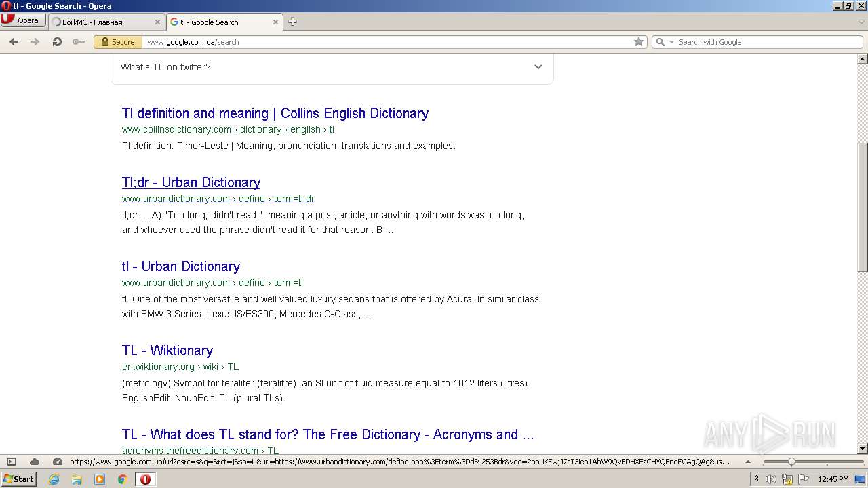Screen dimensions: 868x488
Task: Click urbandictionary.com term=tl;dr green URL
Action: pos(218,199)
